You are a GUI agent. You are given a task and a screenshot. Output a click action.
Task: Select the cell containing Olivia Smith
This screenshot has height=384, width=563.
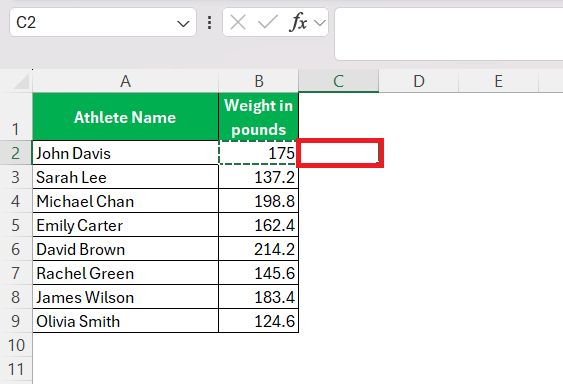125,321
